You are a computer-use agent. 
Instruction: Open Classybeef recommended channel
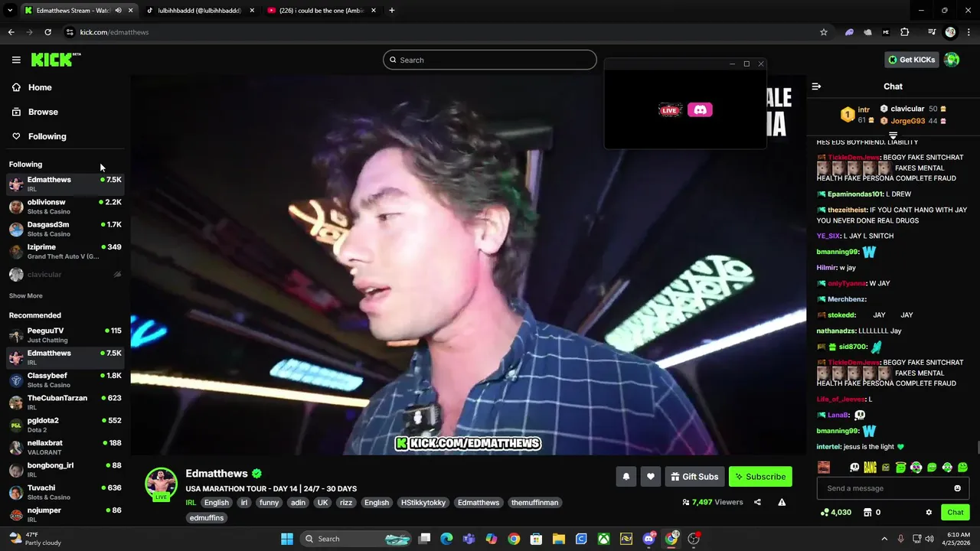tap(65, 380)
